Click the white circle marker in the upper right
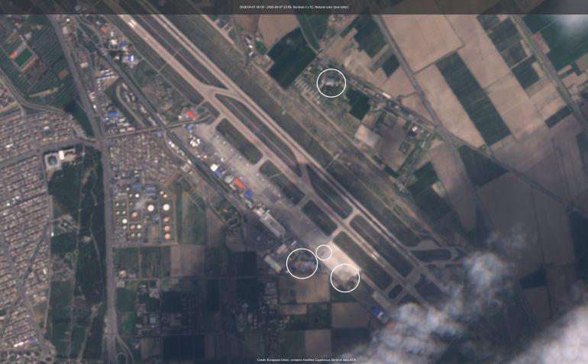588x364 pixels. pyautogui.click(x=331, y=82)
